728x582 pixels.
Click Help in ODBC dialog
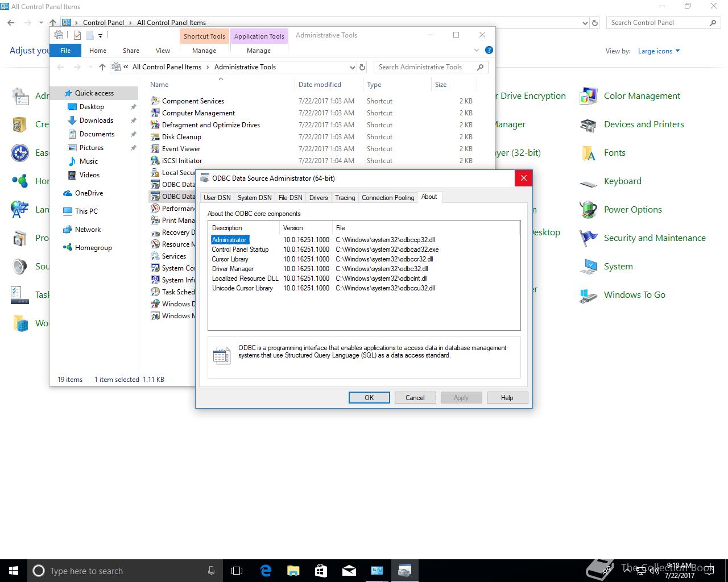coord(507,398)
